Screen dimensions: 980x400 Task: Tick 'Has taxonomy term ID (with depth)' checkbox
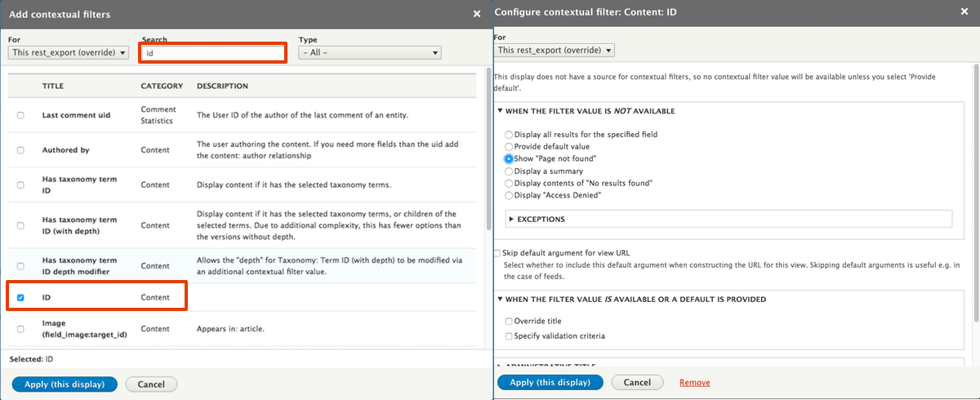[x=20, y=225]
